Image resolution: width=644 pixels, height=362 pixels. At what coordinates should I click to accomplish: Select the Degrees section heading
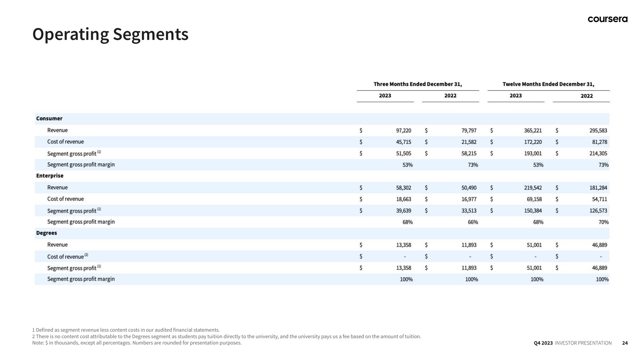tap(47, 233)
